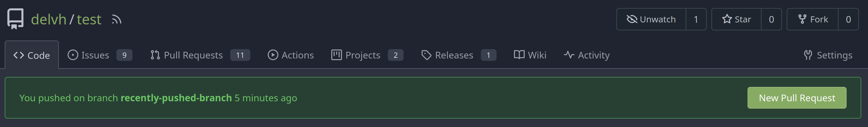
Task: Click the New Pull Request button
Action: 797,98
